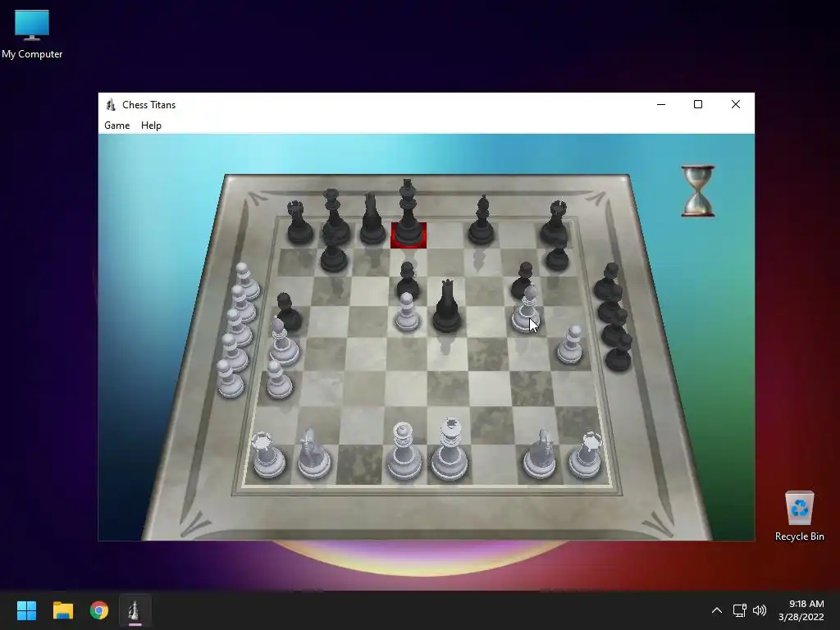
Task: Select the white rook on a1
Action: pos(268,455)
